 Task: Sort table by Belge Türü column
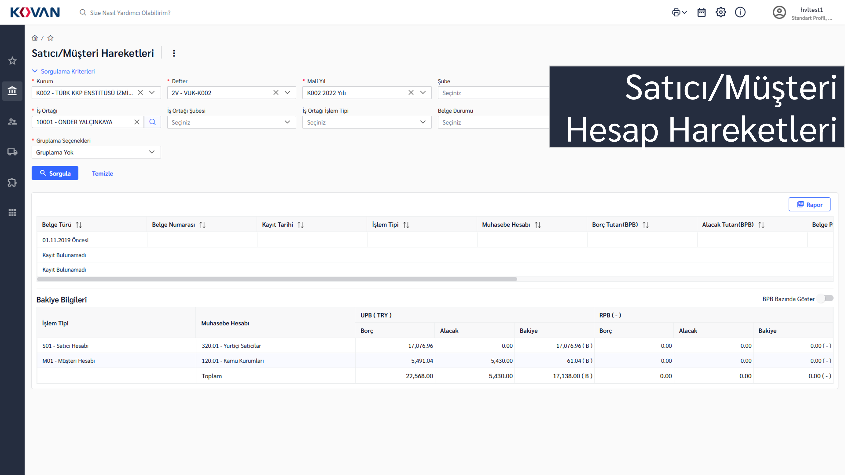pos(79,225)
